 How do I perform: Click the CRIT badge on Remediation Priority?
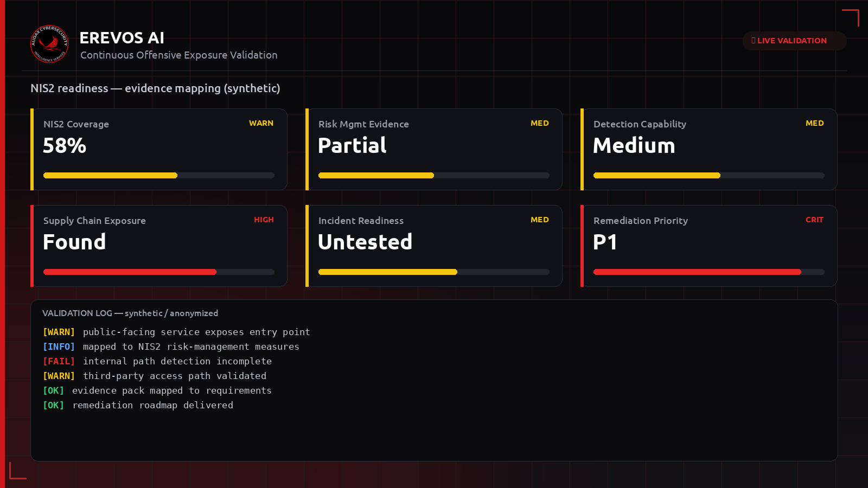[814, 220]
